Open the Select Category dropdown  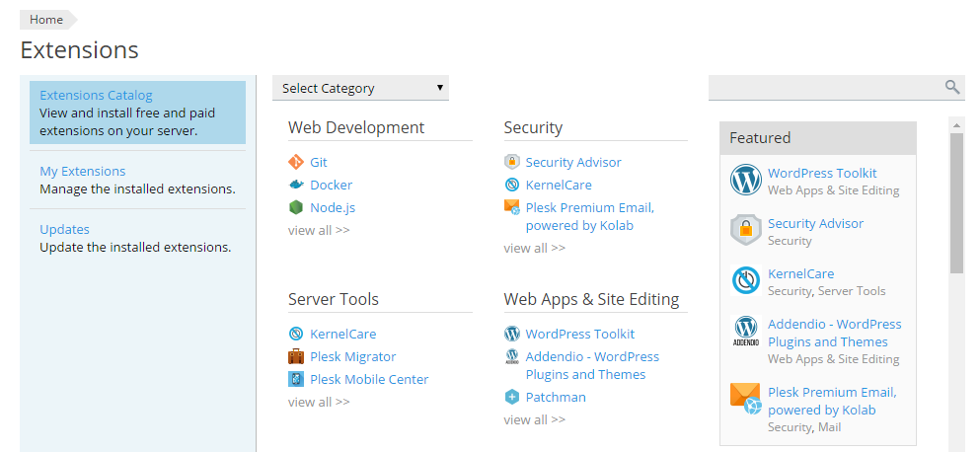click(x=360, y=88)
